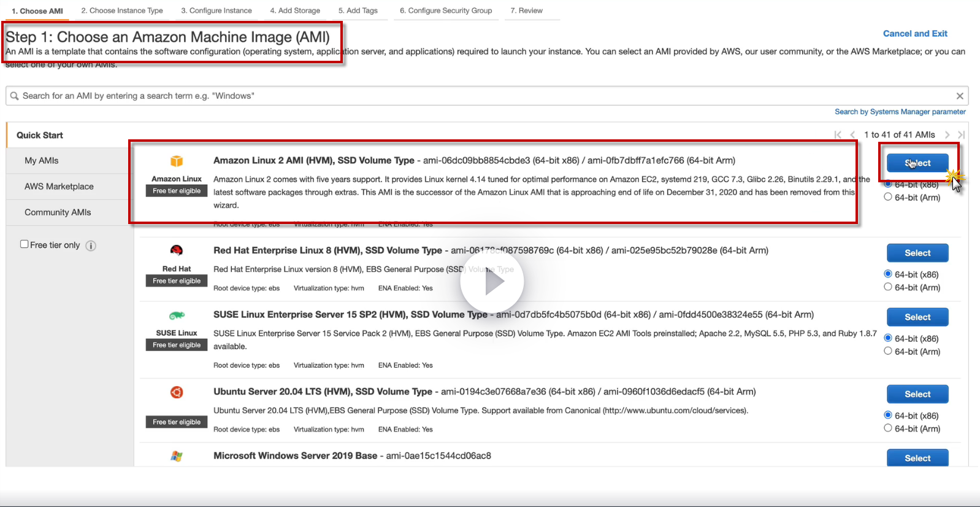Screen dimensions: 980x507
Task: Select 64-bit (Arm) for Red Hat
Action: [888, 287]
